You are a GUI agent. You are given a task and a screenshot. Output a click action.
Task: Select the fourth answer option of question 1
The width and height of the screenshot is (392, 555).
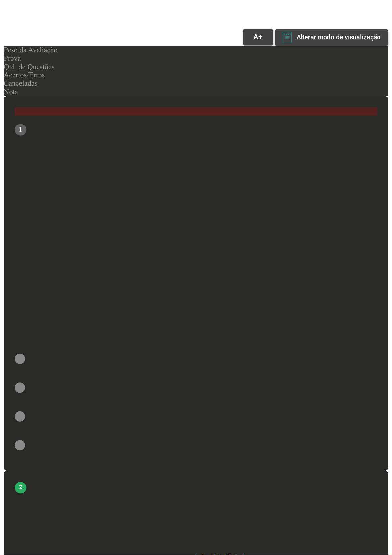coord(20,445)
